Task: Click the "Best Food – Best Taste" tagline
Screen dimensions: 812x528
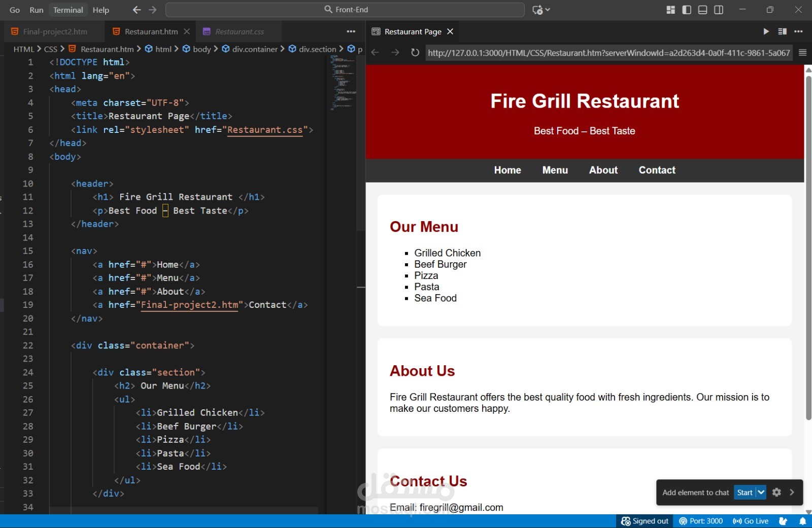Action: tap(585, 131)
